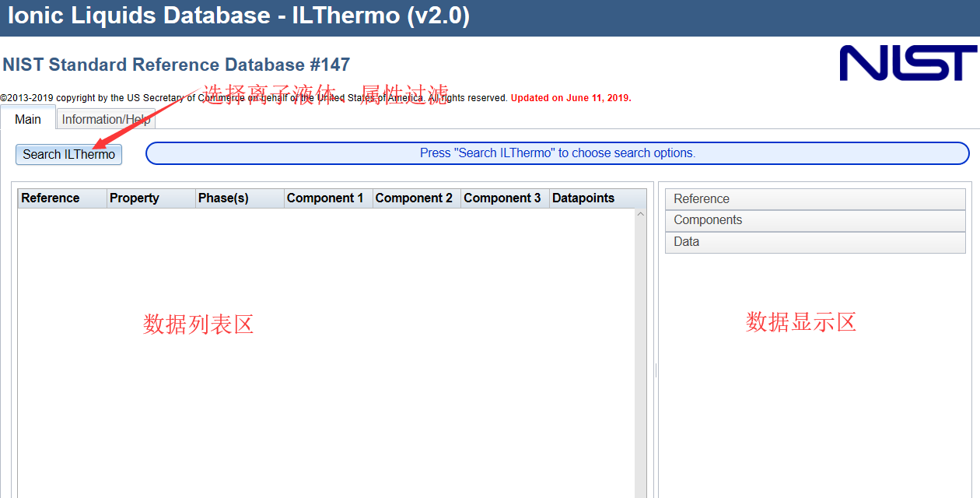
Task: Switch to the Main tab
Action: pos(28,119)
